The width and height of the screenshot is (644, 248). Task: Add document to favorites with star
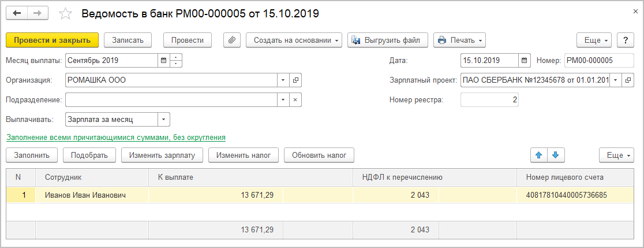point(66,13)
